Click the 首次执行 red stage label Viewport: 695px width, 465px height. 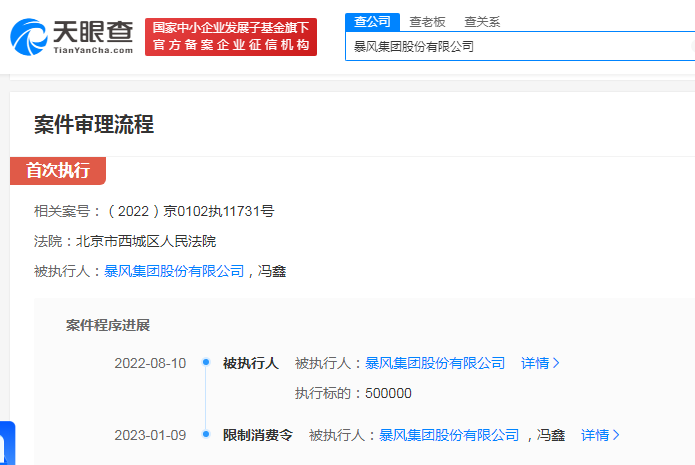pyautogui.click(x=57, y=171)
